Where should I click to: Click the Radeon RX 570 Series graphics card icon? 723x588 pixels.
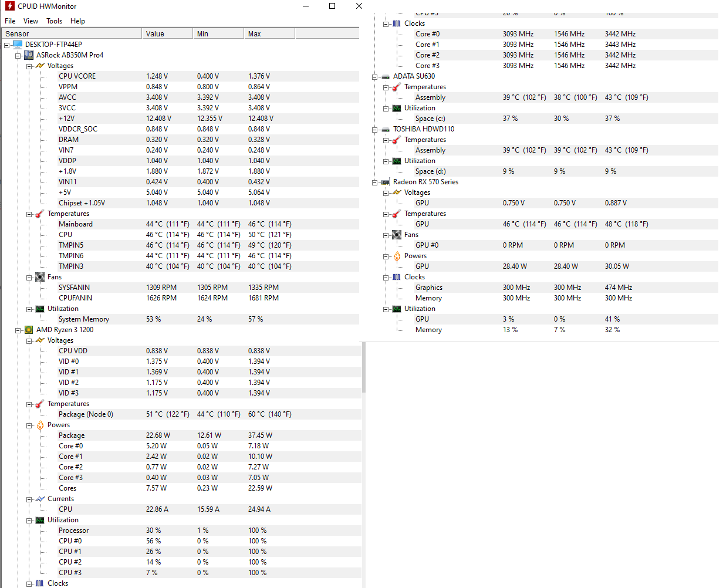click(x=386, y=182)
